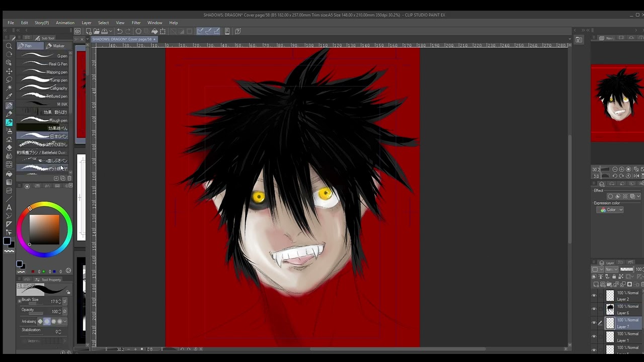Open Clip Studio launcher icon
Viewport: 644px width, 362px height.
77,31
